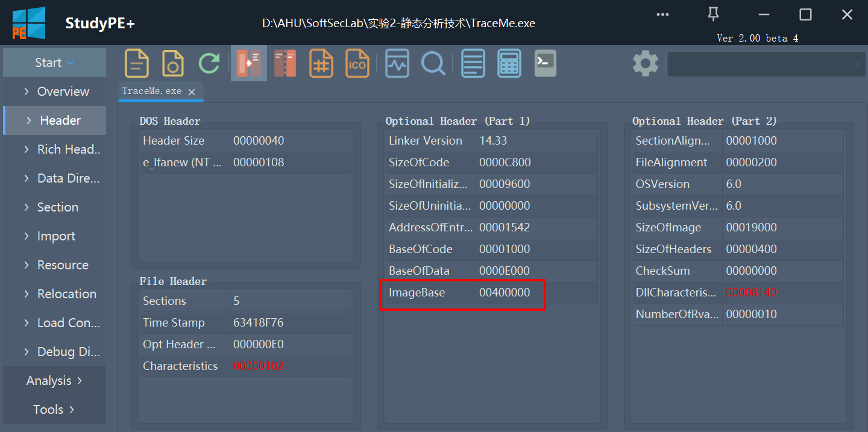The image size is (868, 432).
Task: Select the e_lfanew value 00000108
Action: (x=259, y=162)
